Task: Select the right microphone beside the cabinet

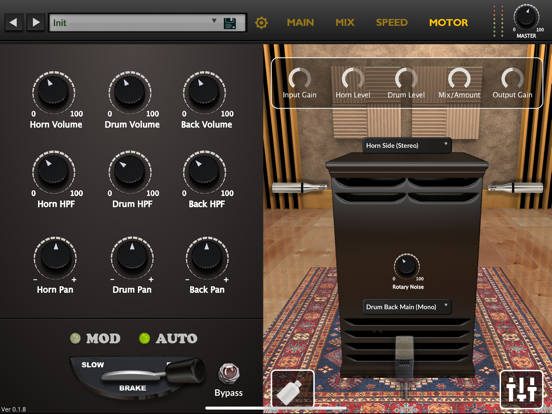Action: (515, 187)
